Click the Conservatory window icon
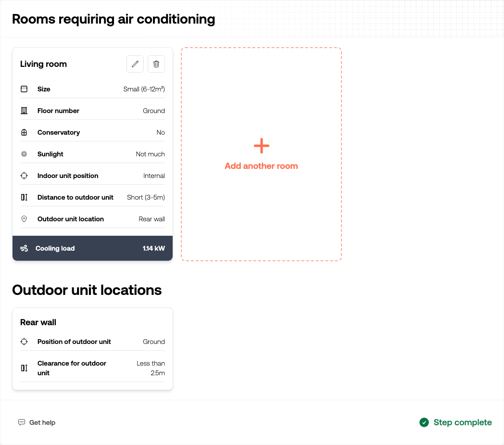This screenshot has width=504, height=445. 24,132
